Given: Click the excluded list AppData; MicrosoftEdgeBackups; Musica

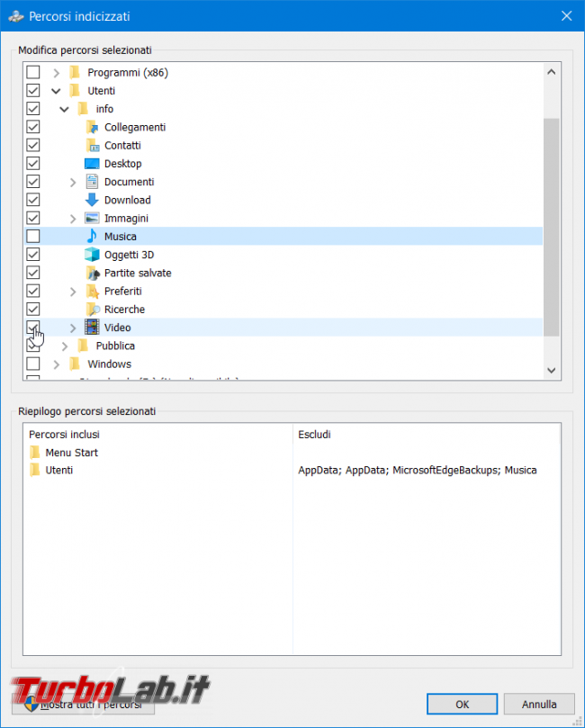Looking at the screenshot, I should coord(417,470).
